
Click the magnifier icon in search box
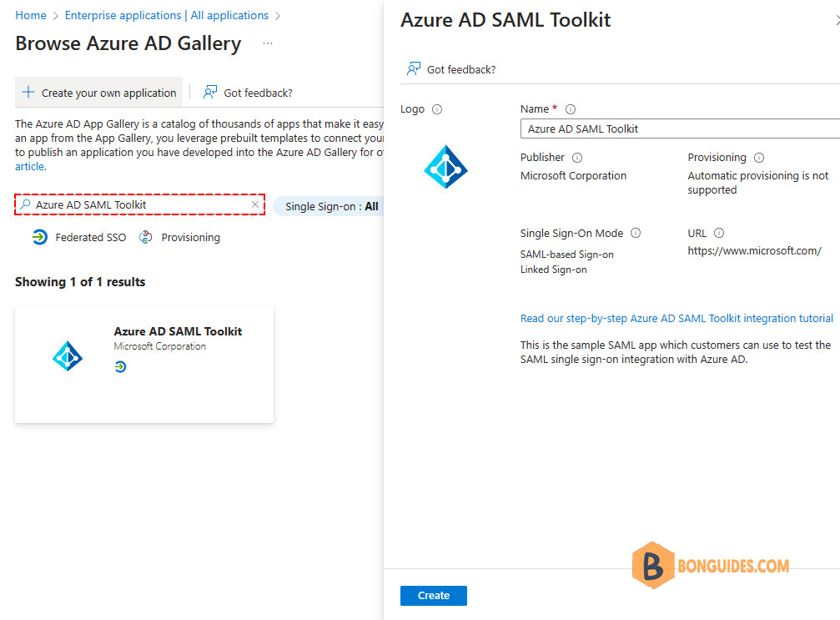tap(25, 204)
